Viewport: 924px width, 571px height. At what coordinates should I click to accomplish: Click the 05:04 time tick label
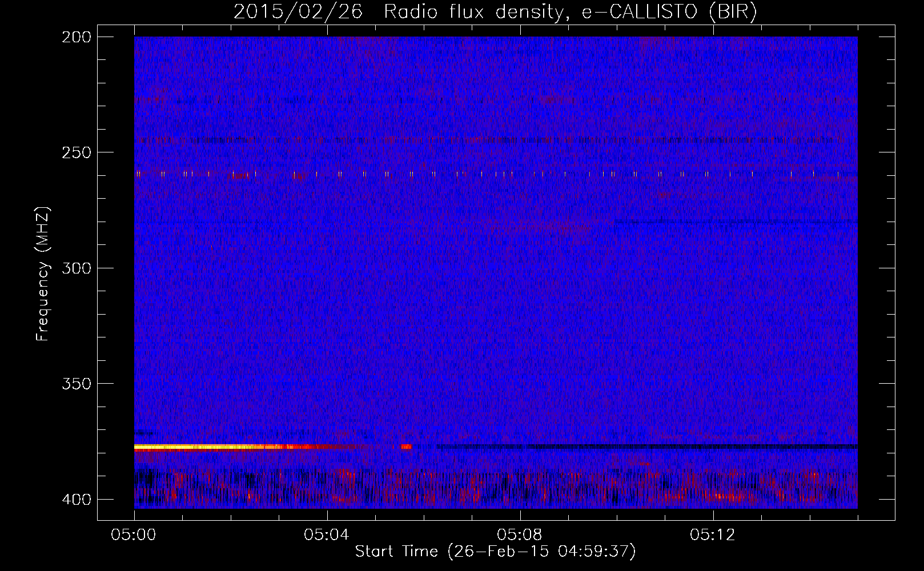[x=327, y=535]
